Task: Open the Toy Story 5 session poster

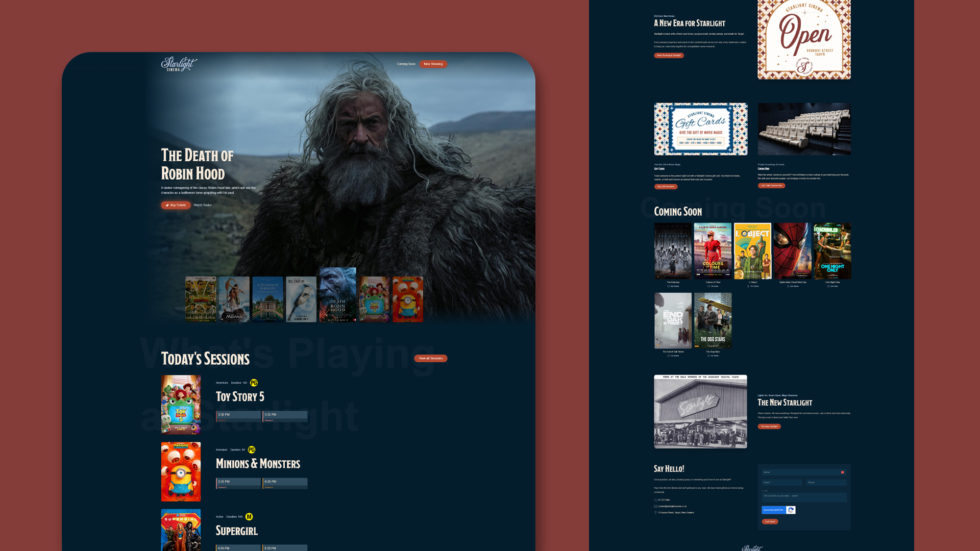Action: (x=181, y=405)
